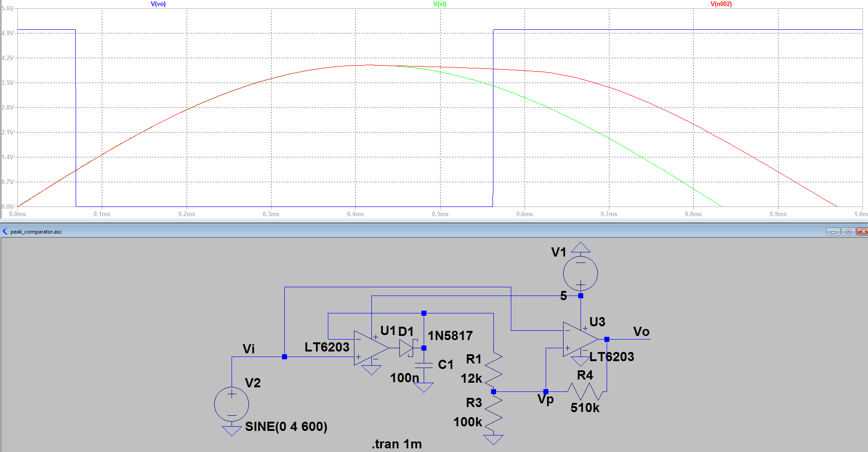
Task: Click the V1 voltage source symbol
Action: pyautogui.click(x=581, y=273)
